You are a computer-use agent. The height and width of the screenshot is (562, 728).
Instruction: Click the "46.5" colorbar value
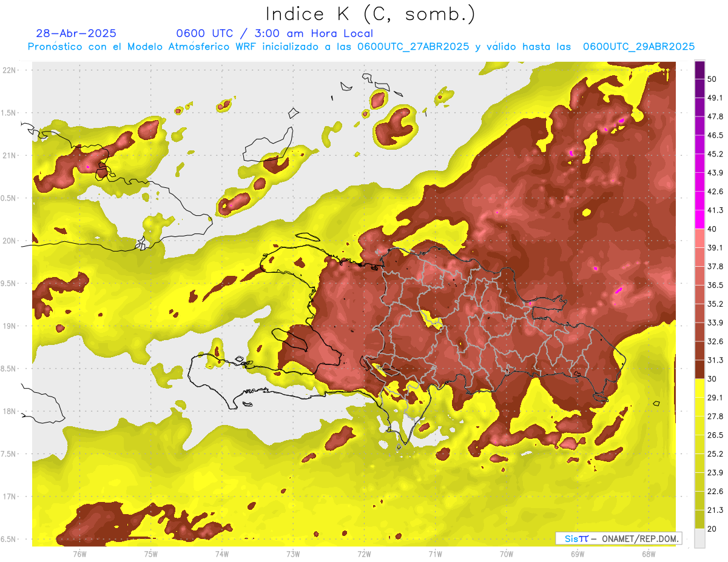click(x=715, y=135)
